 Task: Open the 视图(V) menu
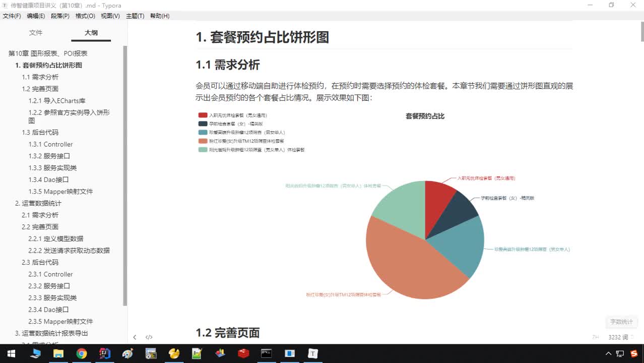coord(110,16)
